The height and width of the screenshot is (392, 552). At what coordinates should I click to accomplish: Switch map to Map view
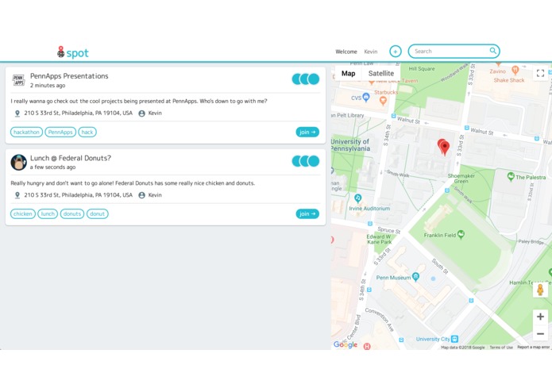[x=348, y=74]
